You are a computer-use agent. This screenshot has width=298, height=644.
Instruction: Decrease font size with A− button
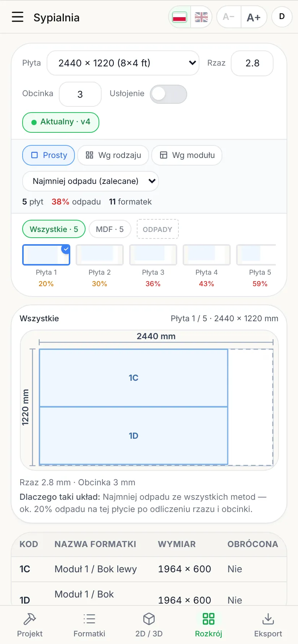229,17
